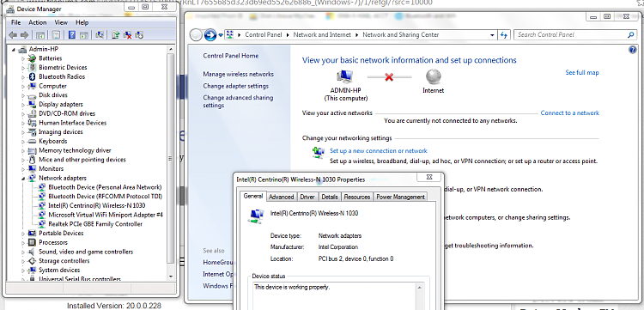Select Intel(R) Centrino(R) Wireless-N 1030 adapter
644x310 pixels.
pyautogui.click(x=96, y=206)
